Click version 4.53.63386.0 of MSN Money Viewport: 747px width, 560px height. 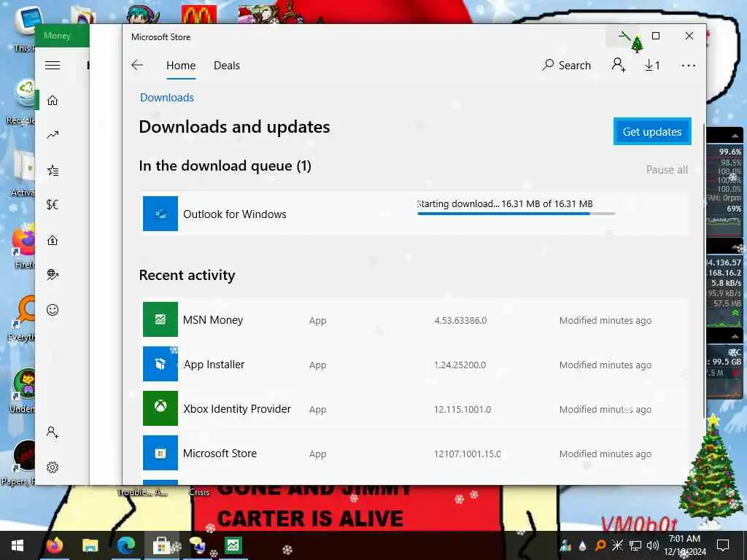[460, 321]
